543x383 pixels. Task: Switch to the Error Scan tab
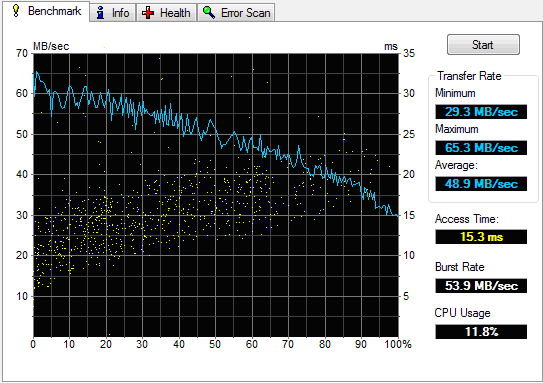tap(236, 13)
